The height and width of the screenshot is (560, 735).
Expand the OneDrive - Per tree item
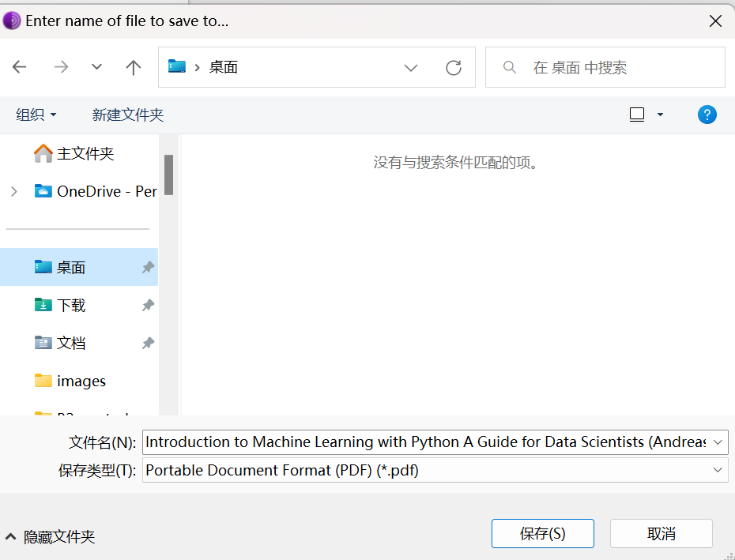[14, 191]
